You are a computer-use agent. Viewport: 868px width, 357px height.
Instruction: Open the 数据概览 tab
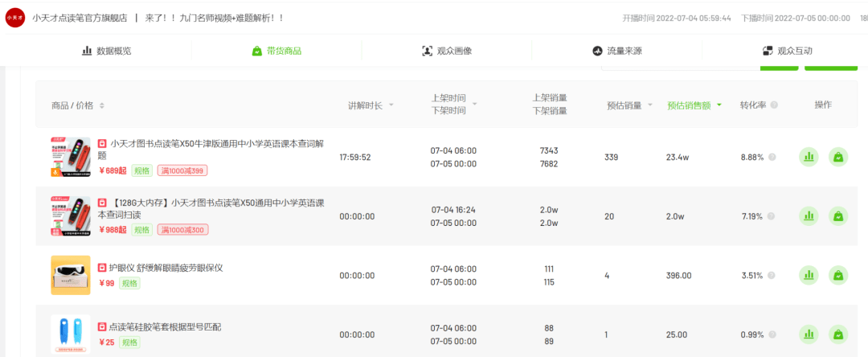[106, 51]
